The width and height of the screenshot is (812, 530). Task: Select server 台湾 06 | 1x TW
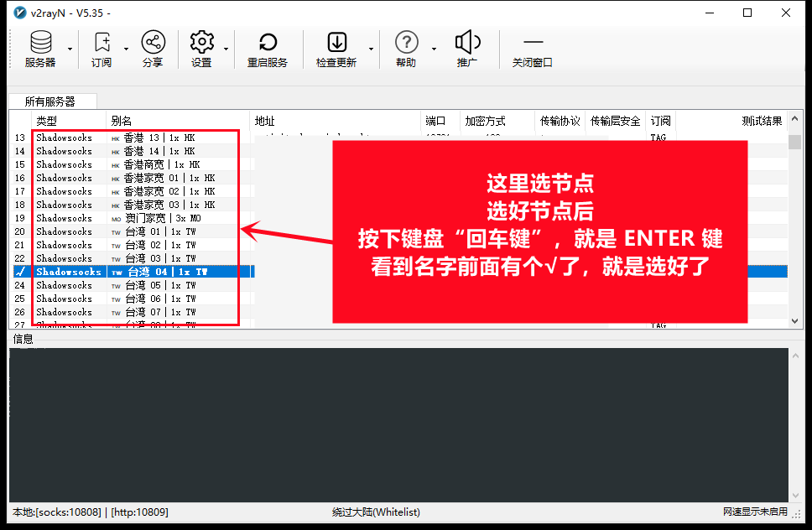pyautogui.click(x=154, y=299)
